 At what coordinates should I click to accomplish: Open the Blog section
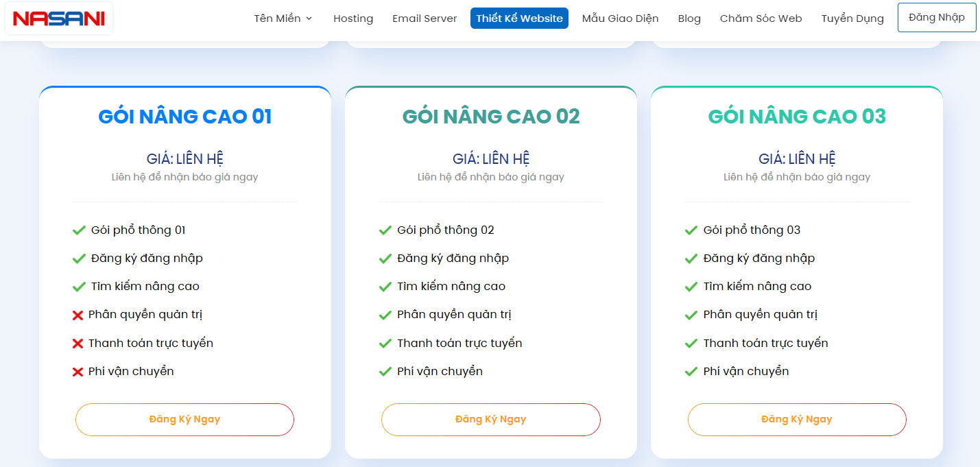click(x=689, y=19)
